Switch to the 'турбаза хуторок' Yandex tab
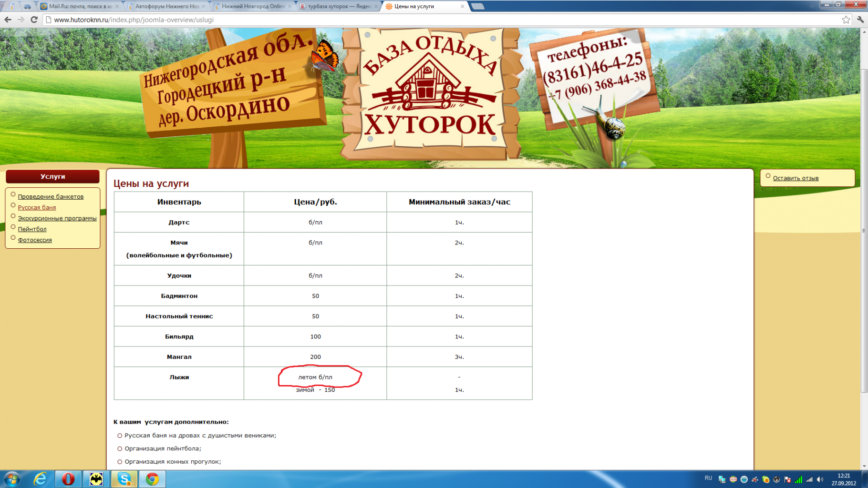This screenshot has width=868, height=488. pos(337,6)
